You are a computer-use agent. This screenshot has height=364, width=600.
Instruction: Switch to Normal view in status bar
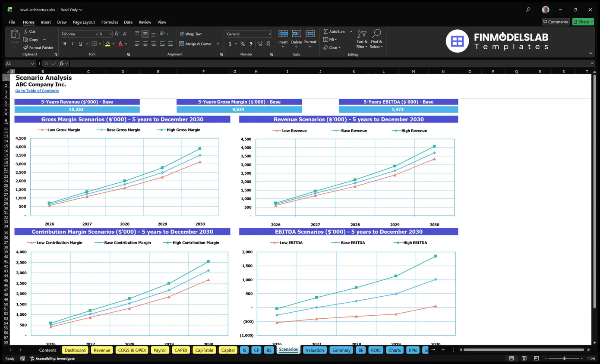pyautogui.click(x=512, y=358)
